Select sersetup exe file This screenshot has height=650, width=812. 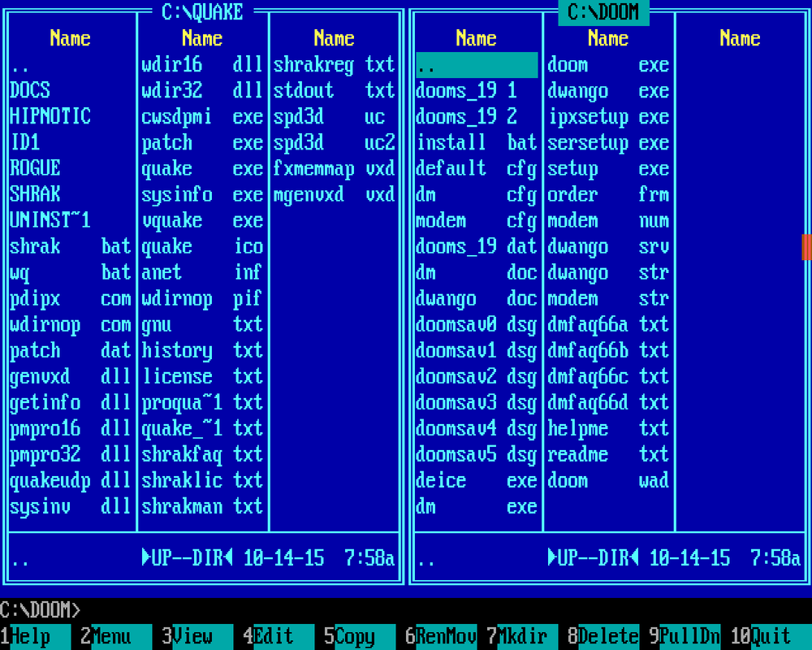[x=609, y=143]
